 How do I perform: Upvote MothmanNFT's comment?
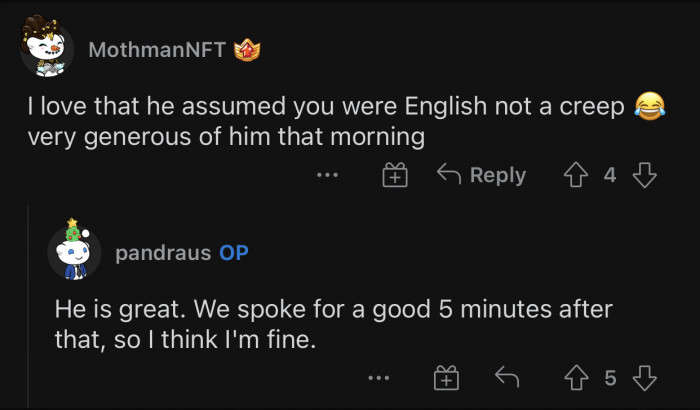coord(577,176)
